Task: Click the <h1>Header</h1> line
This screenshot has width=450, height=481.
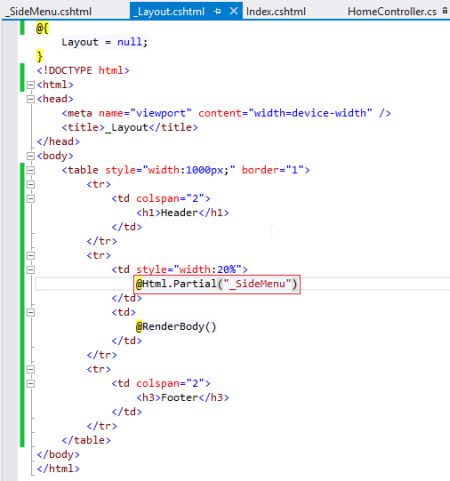Action: pyautogui.click(x=183, y=213)
